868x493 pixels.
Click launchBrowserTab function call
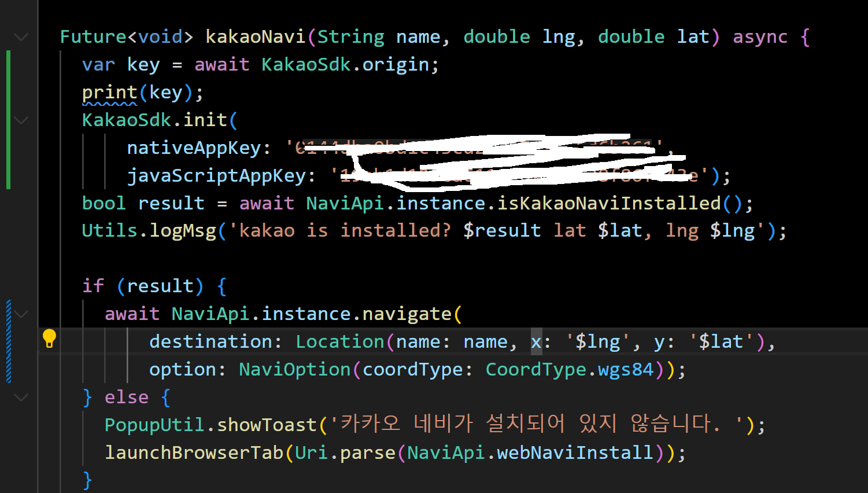[194, 452]
